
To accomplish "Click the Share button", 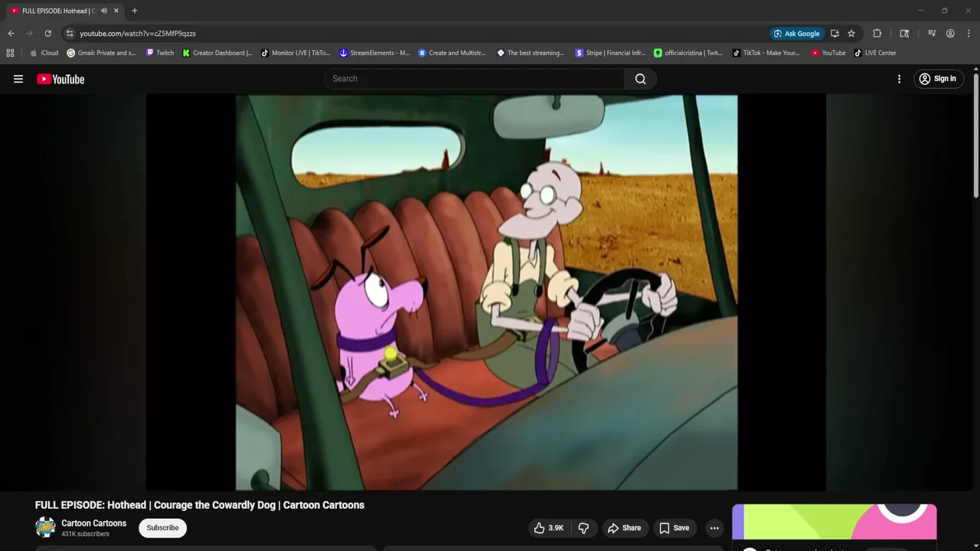I will 624,528.
